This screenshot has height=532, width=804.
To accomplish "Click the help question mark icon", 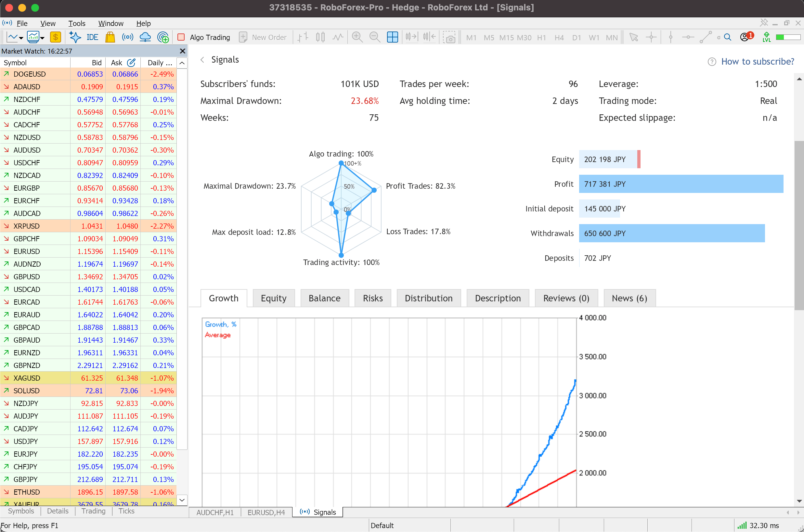I will point(712,62).
